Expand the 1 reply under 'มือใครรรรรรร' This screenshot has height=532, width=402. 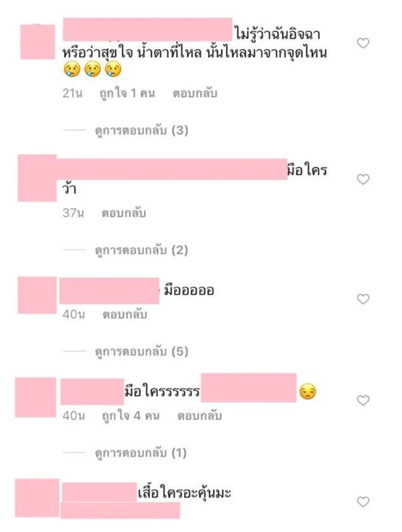pos(141,453)
